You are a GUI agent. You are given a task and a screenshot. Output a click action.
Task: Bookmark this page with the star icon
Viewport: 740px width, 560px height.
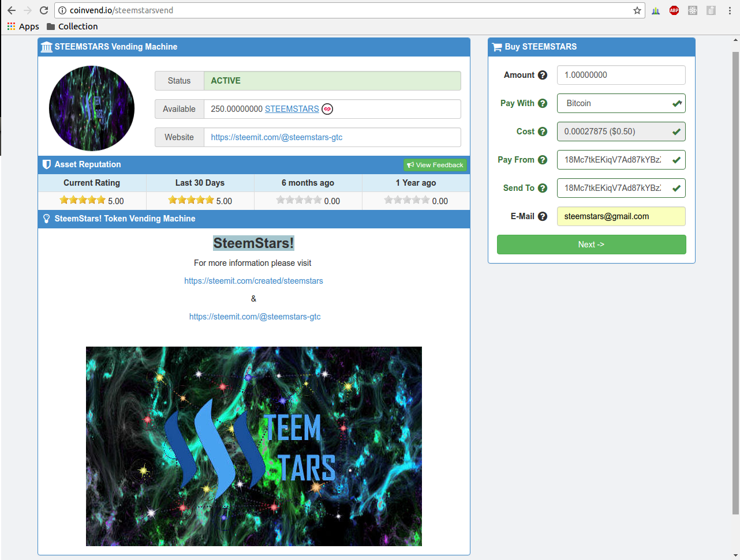tap(637, 10)
